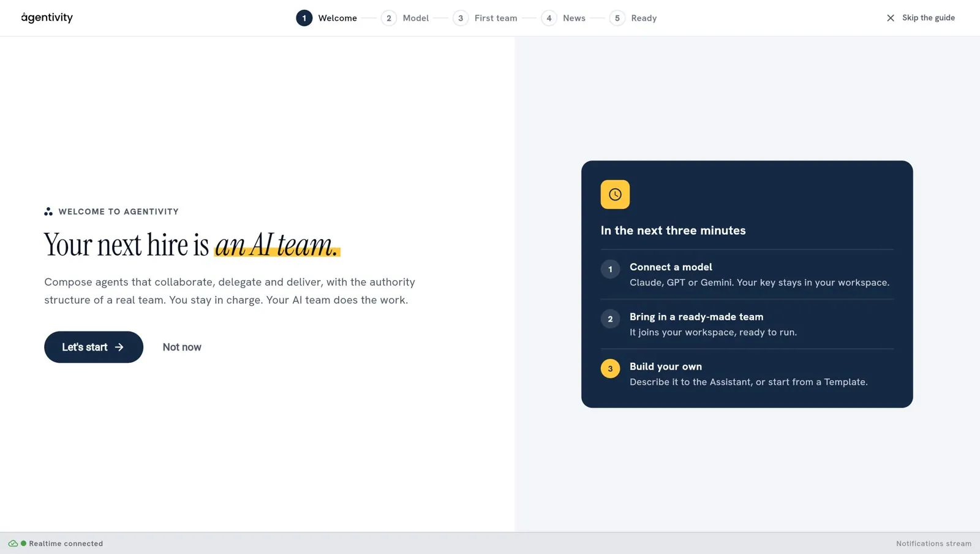Start onboarding with Let's start button
Screen dimensions: 980x554
(x=94, y=347)
